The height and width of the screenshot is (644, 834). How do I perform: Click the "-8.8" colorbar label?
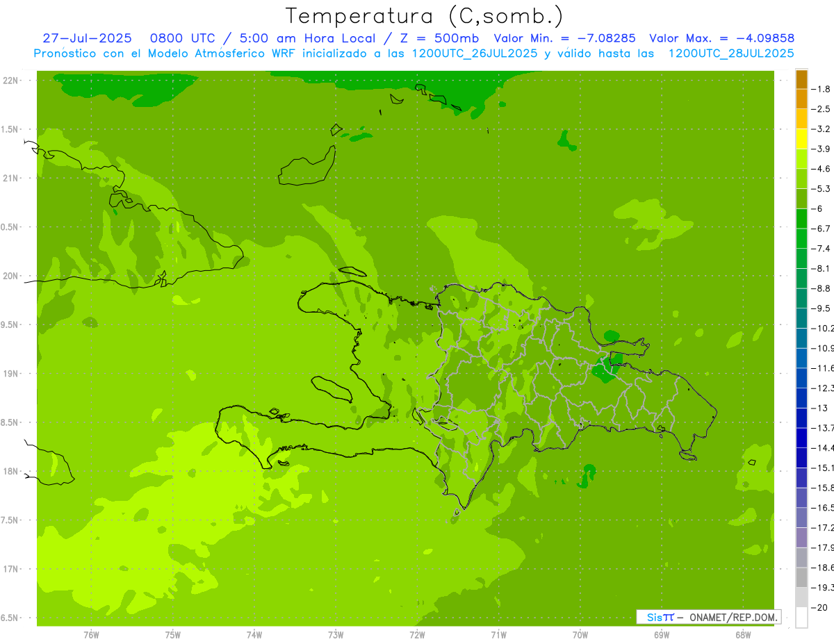821,288
